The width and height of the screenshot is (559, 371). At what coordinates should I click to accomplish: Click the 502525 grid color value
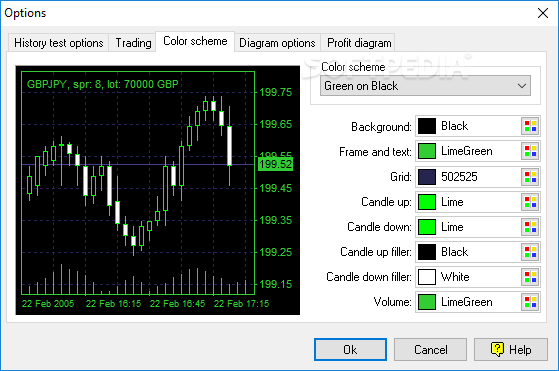[459, 177]
